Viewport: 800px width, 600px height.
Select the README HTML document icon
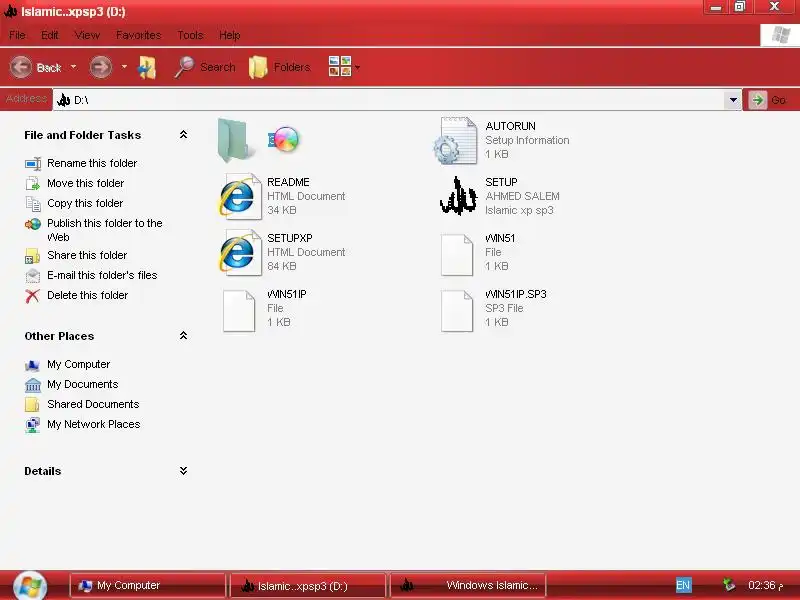point(239,196)
